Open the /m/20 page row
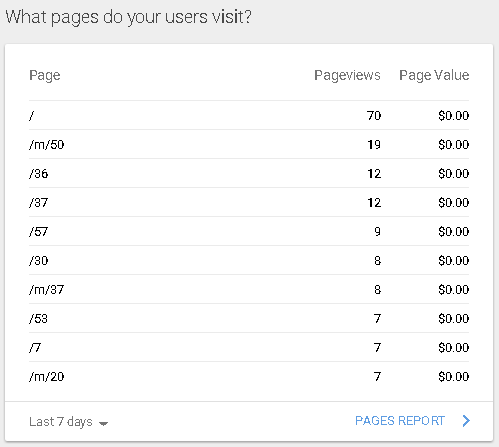Image resolution: width=499 pixels, height=447 pixels. 249,376
